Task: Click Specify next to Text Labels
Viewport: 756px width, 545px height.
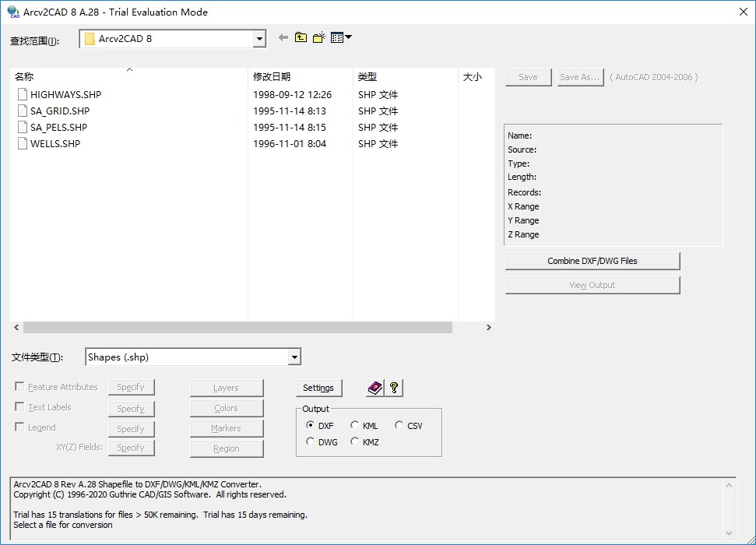Action: (131, 409)
